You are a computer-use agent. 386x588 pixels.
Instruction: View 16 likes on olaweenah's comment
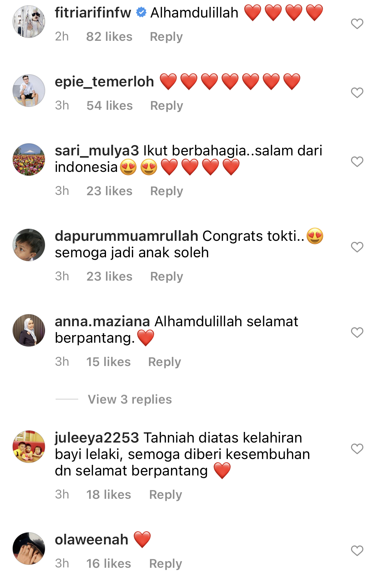point(109,564)
